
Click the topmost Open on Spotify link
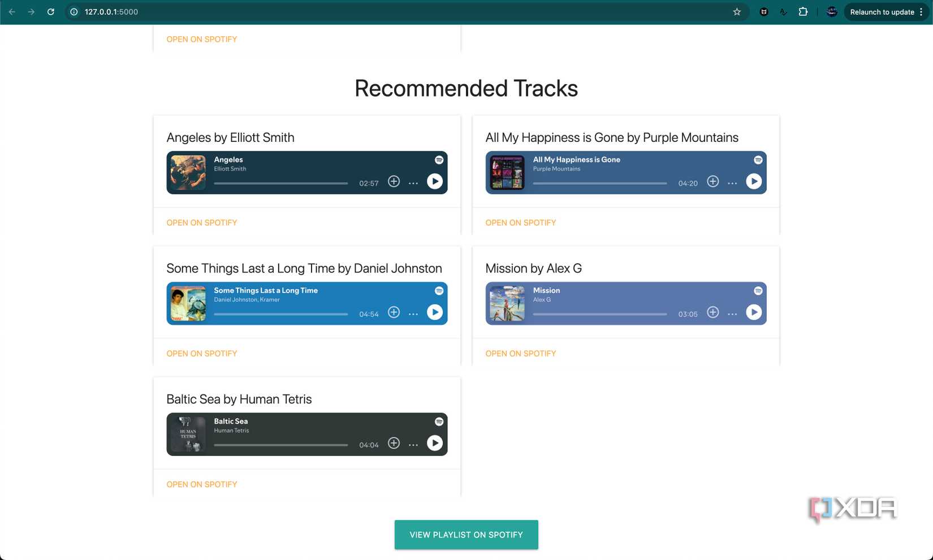(202, 40)
